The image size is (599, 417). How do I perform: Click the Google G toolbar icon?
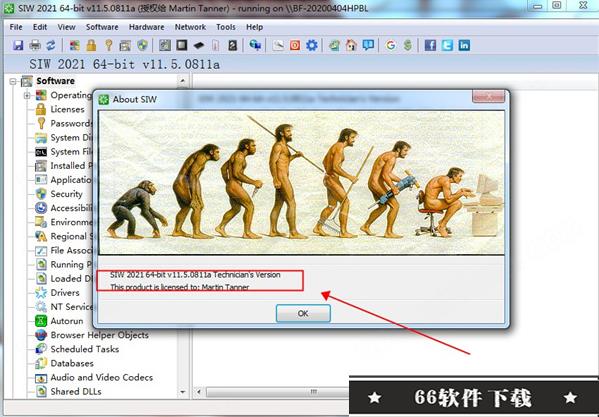pyautogui.click(x=390, y=45)
